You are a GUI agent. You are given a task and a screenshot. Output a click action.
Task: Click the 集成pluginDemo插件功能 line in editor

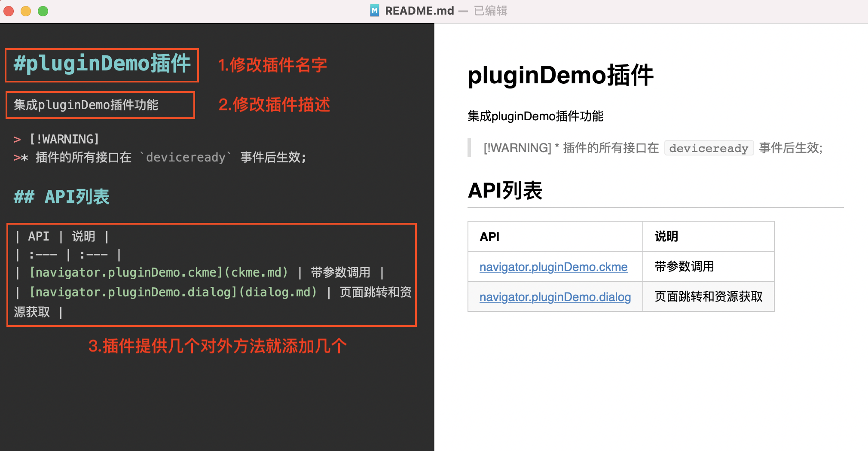point(86,105)
